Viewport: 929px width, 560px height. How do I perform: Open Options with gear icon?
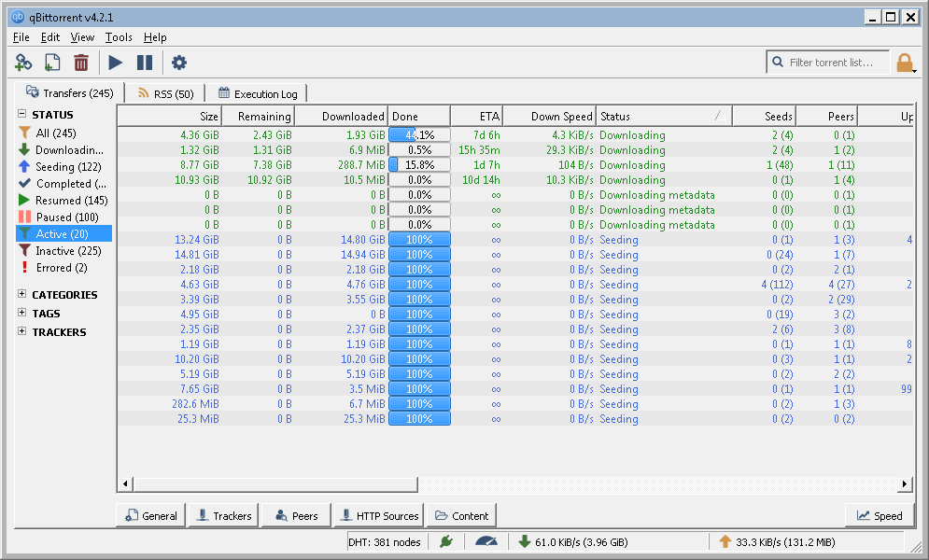coord(179,63)
